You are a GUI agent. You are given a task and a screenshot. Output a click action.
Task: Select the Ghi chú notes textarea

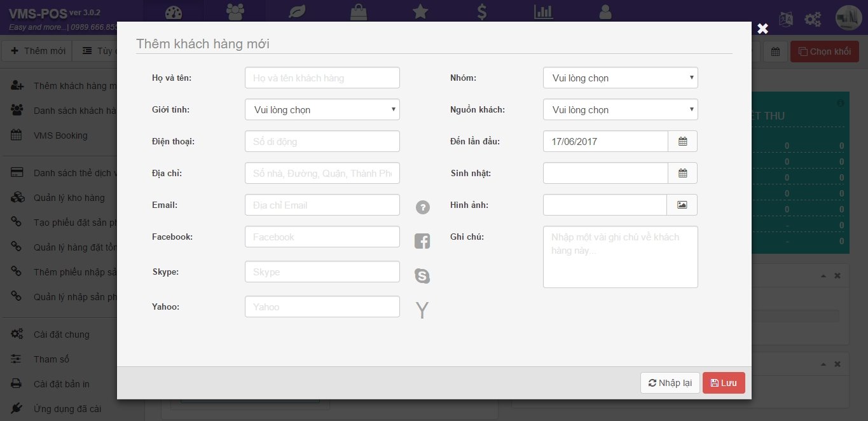[x=620, y=256]
